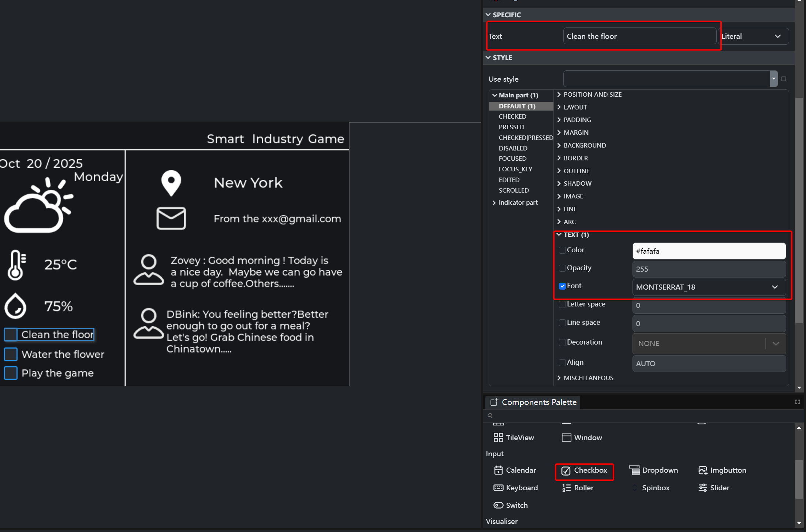This screenshot has height=532, width=806.
Task: Open the Literal text type dropdown
Action: point(754,36)
